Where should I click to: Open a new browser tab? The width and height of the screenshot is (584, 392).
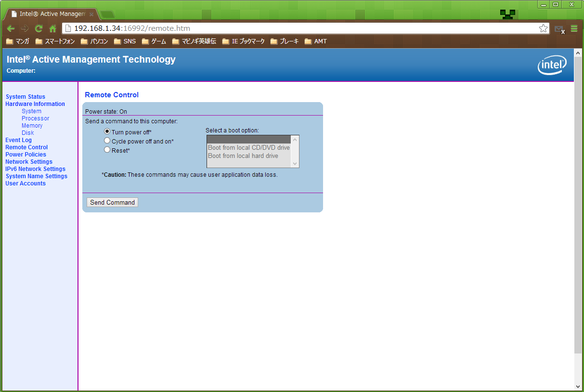(x=107, y=14)
